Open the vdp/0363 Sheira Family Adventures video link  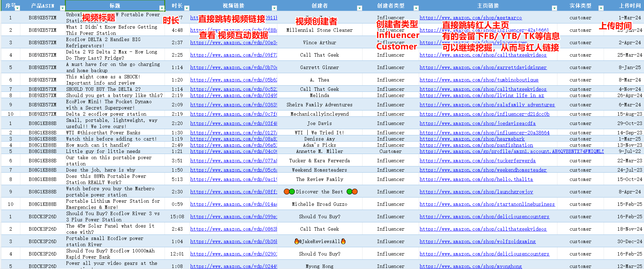[x=234, y=105]
